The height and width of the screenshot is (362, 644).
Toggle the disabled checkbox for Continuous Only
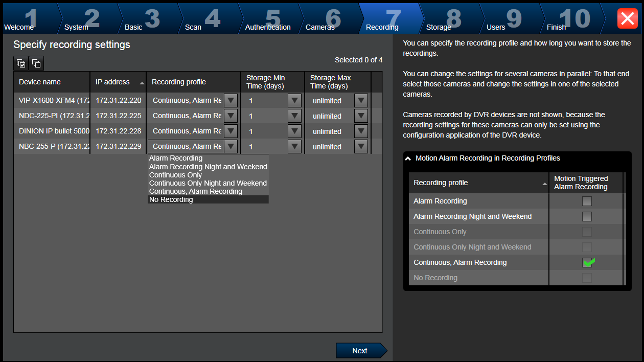coord(587,232)
